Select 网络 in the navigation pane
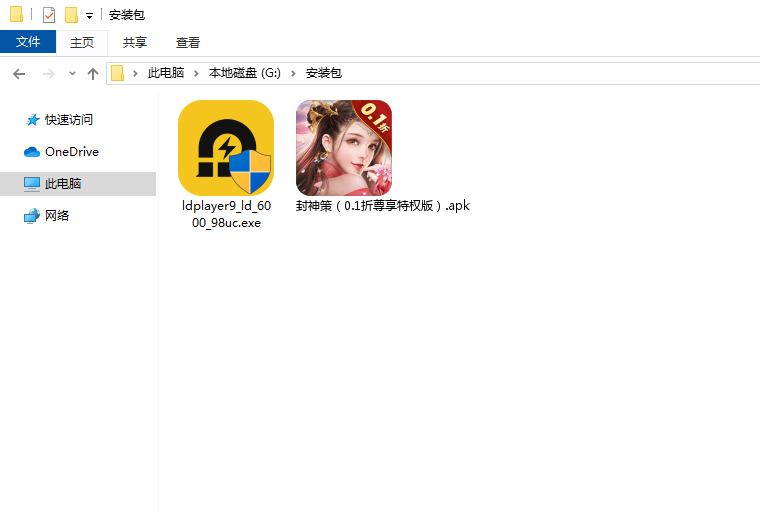 (57, 216)
